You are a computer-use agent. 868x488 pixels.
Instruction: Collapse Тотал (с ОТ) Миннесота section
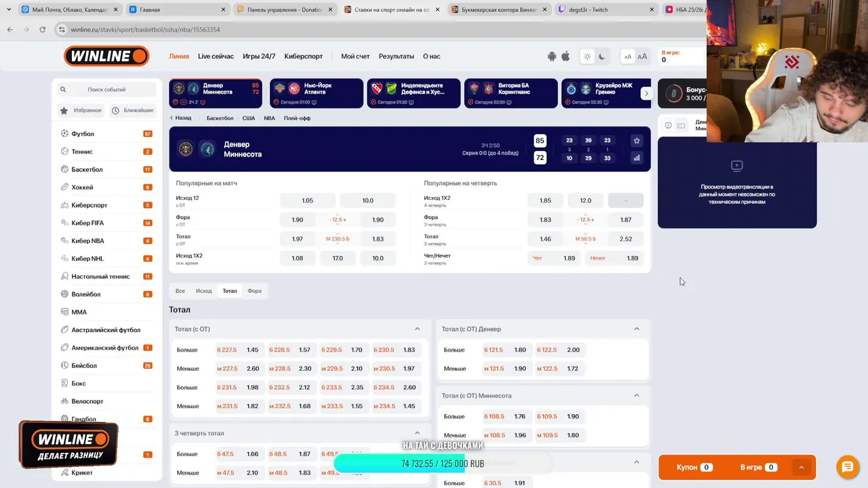tap(636, 395)
